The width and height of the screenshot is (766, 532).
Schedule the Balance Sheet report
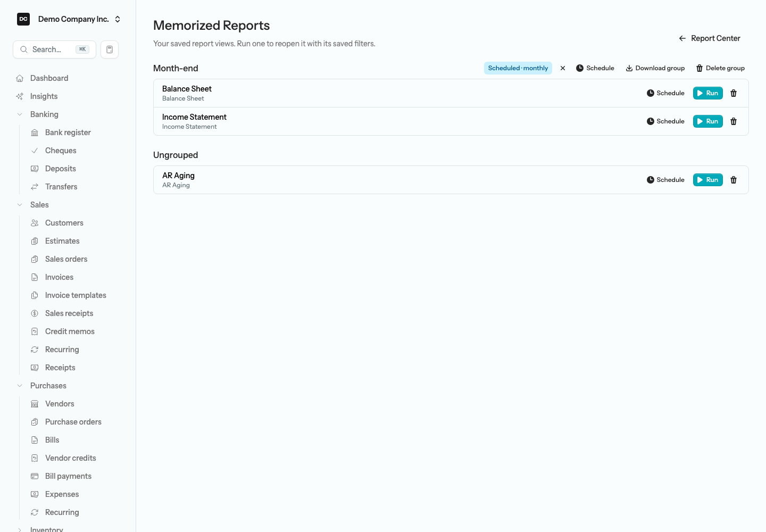click(x=665, y=93)
